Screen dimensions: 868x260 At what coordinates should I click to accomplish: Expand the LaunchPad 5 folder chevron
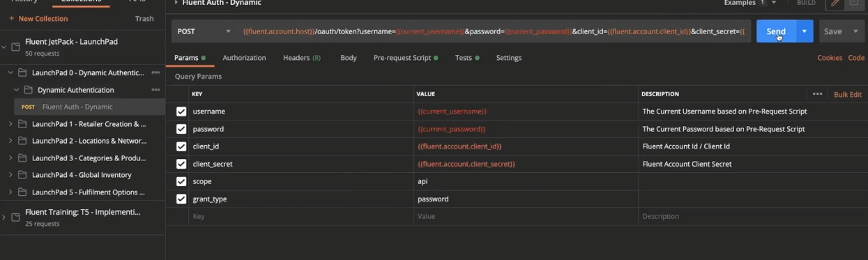pyautogui.click(x=10, y=192)
